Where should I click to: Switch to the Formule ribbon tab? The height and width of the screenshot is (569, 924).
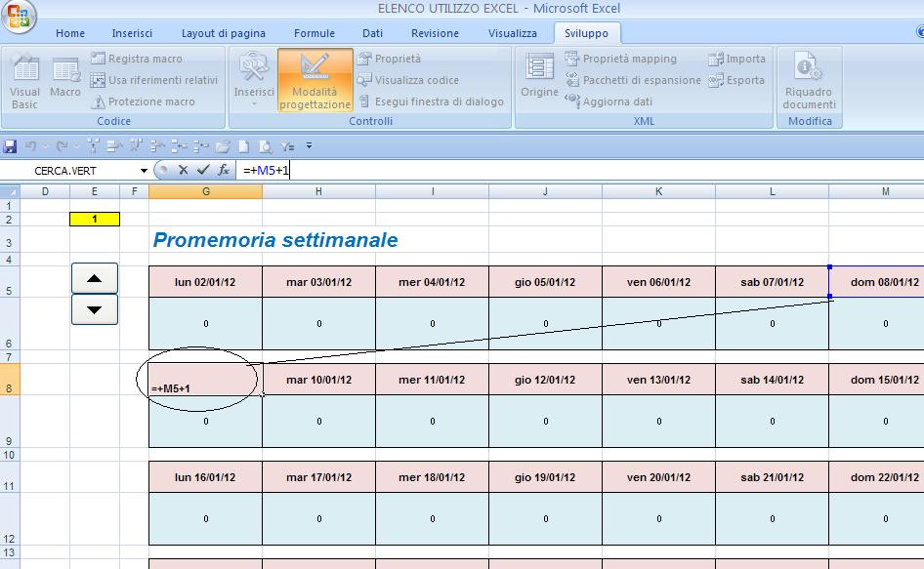[x=314, y=32]
